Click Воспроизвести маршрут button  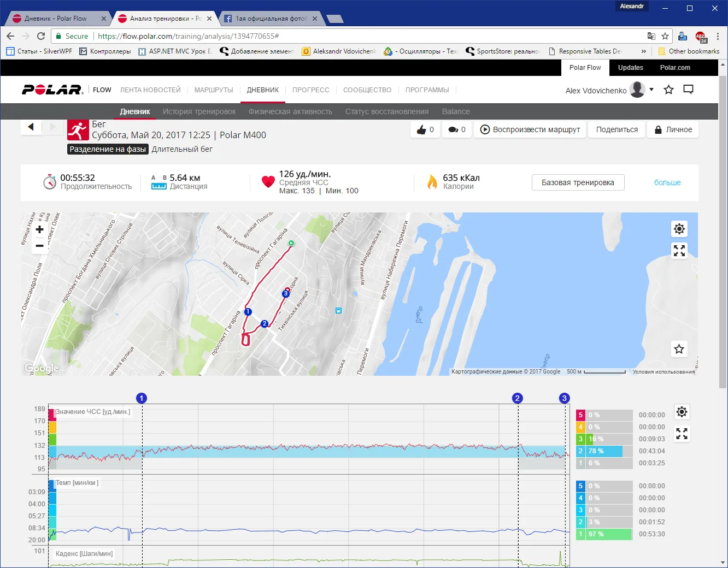pos(530,130)
